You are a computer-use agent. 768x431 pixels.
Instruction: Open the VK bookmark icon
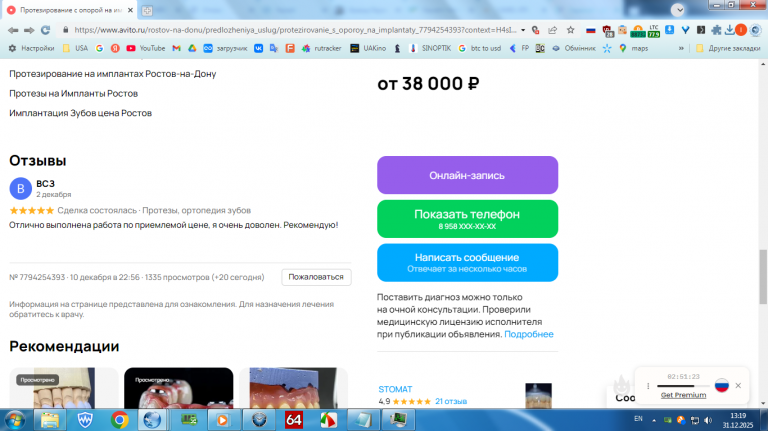(x=259, y=48)
